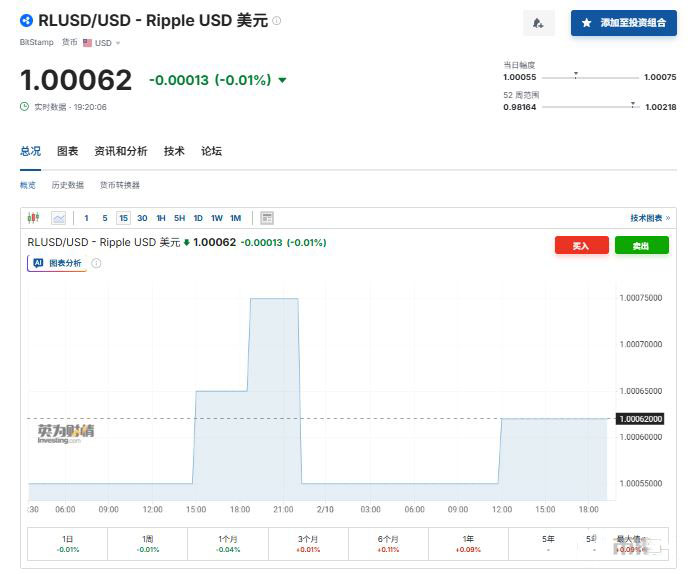Open the 资讯和分析 tab
Image resolution: width=691 pixels, height=574 pixels.
pos(121,151)
